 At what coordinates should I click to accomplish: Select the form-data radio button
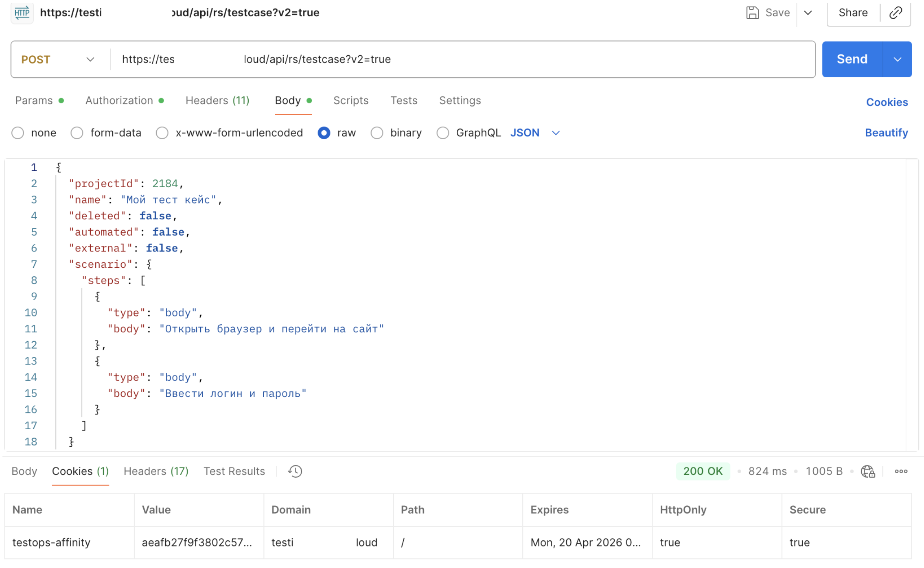point(77,133)
